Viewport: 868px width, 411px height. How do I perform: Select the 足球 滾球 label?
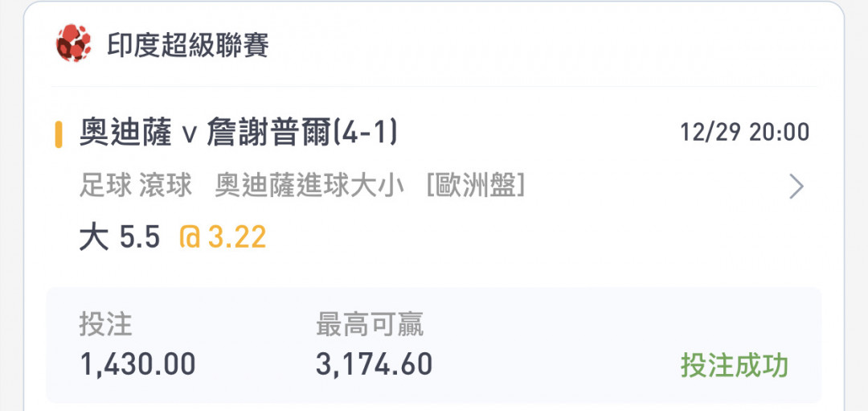pyautogui.click(x=135, y=187)
